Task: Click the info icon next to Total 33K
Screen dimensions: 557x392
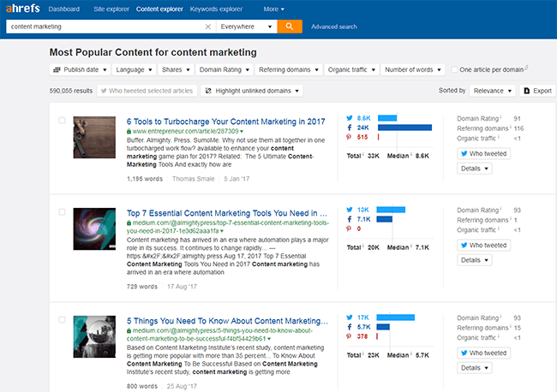Action: pyautogui.click(x=362, y=154)
